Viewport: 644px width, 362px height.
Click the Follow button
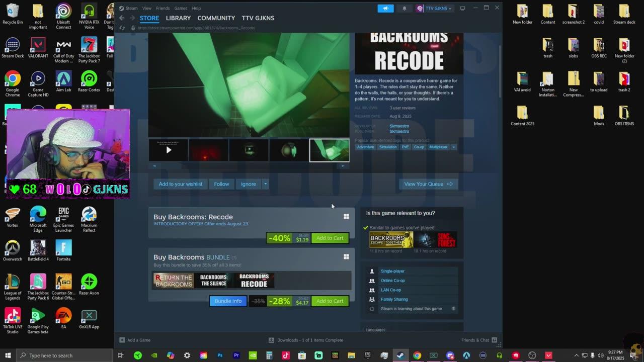(x=221, y=184)
